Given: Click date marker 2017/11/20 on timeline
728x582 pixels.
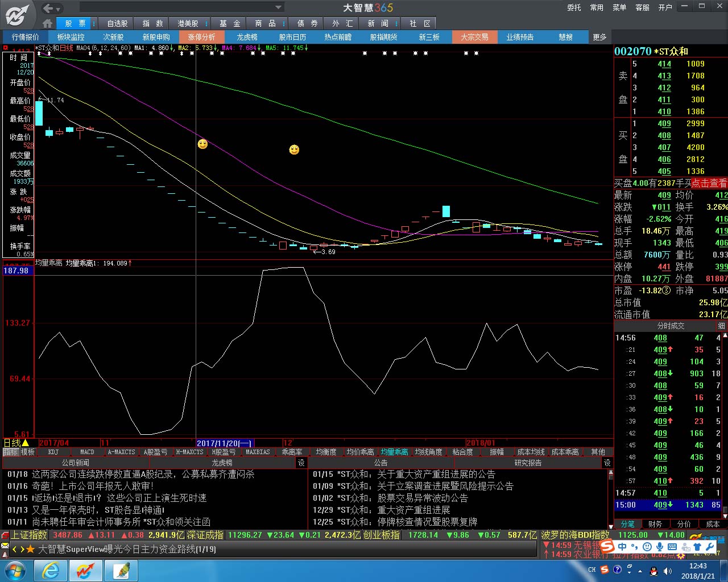Looking at the screenshot, I should pyautogui.click(x=225, y=443).
